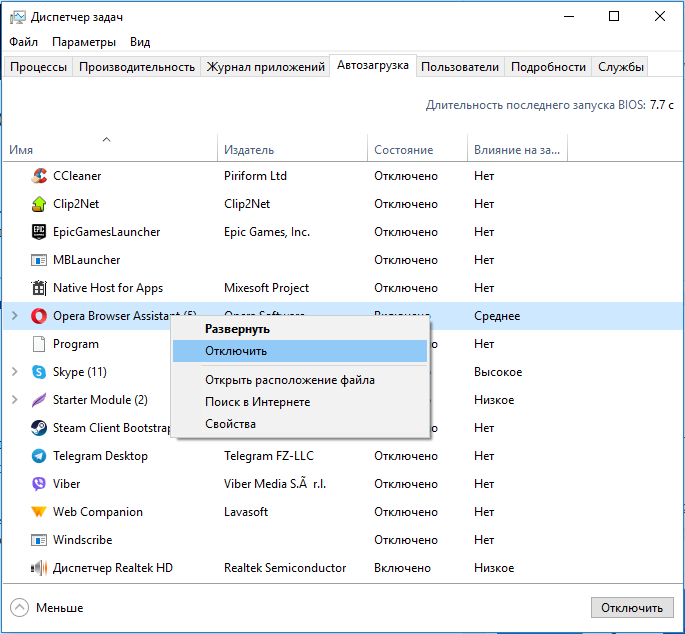This screenshot has height=634, width=685.
Task: Collapse details with the Меньше arrow icon
Action: pyautogui.click(x=19, y=607)
